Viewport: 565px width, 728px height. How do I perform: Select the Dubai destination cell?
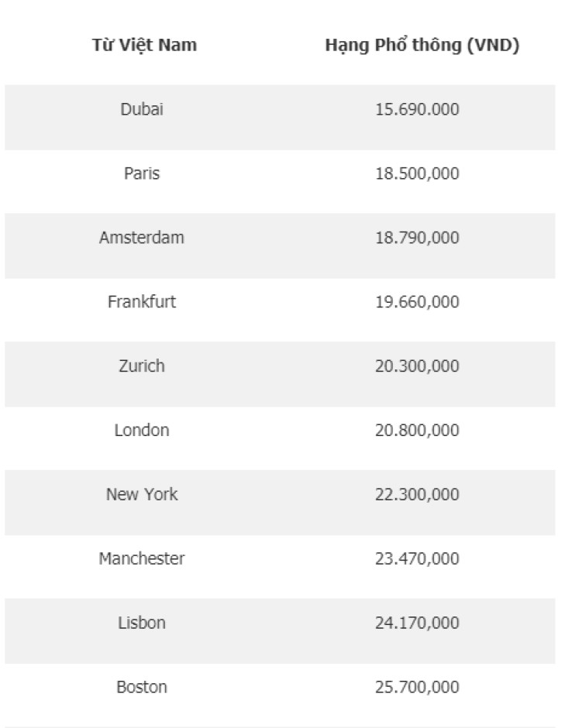(x=142, y=109)
